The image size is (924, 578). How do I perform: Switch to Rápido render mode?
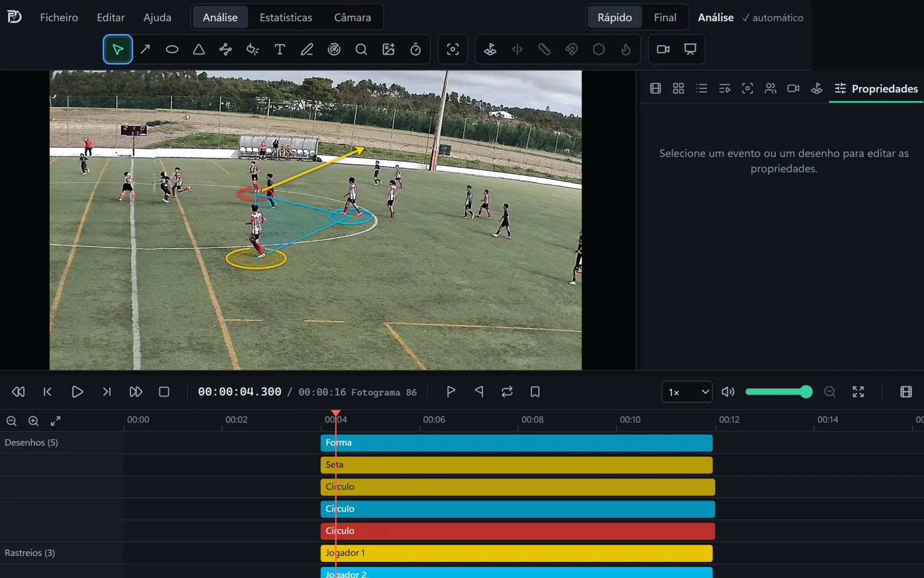(x=614, y=17)
